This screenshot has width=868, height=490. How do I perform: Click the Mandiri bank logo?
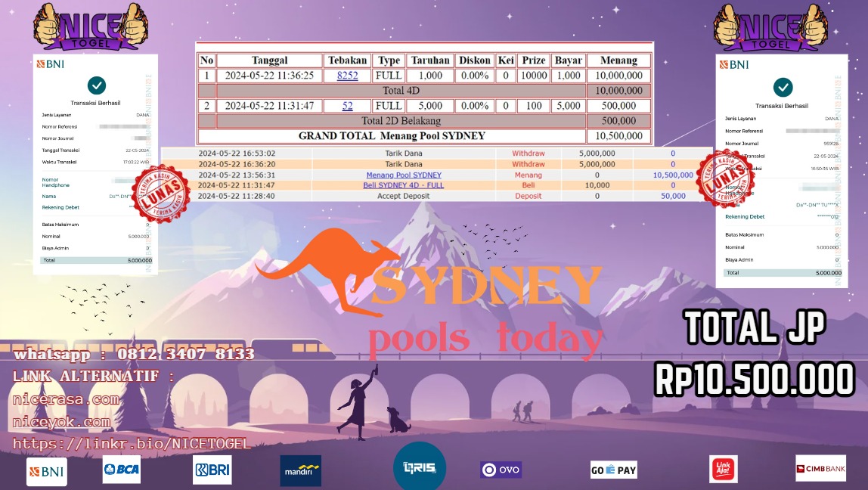[x=300, y=470]
